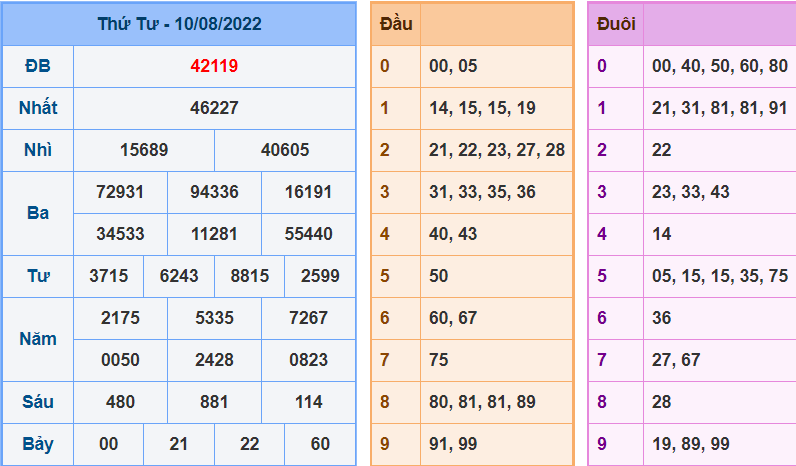This screenshot has width=796, height=466.
Task: Click value '22' in Đuôi row 2
Action: [661, 150]
